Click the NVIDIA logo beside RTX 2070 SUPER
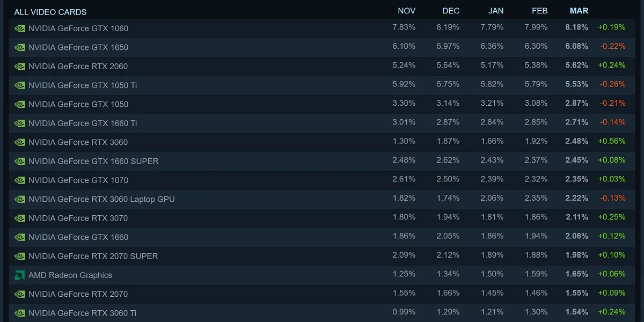The image size is (644, 322). click(x=20, y=257)
